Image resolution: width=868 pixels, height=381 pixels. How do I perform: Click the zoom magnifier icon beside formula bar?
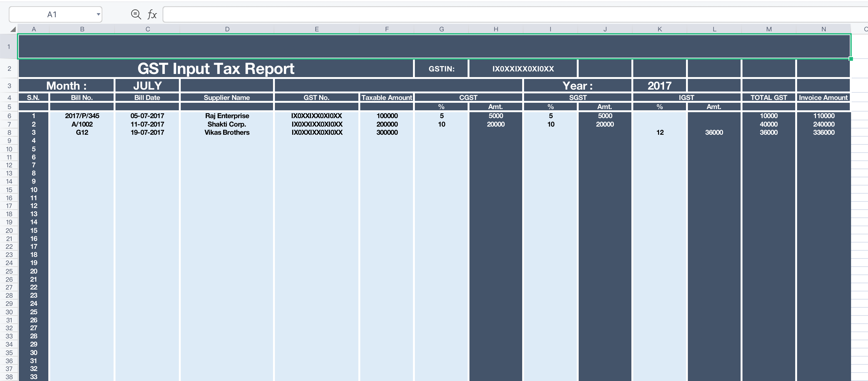pyautogui.click(x=136, y=14)
